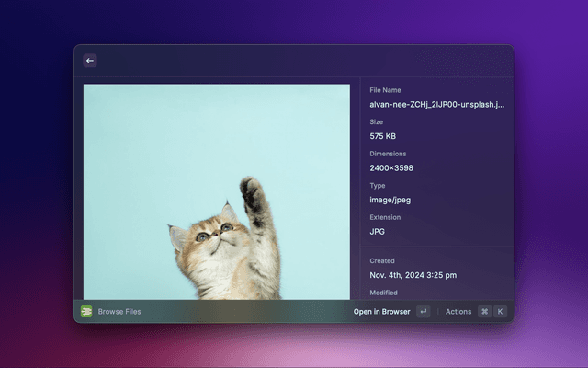Click the Command key symbol
Image resolution: width=588 pixels, height=368 pixels.
484,311
